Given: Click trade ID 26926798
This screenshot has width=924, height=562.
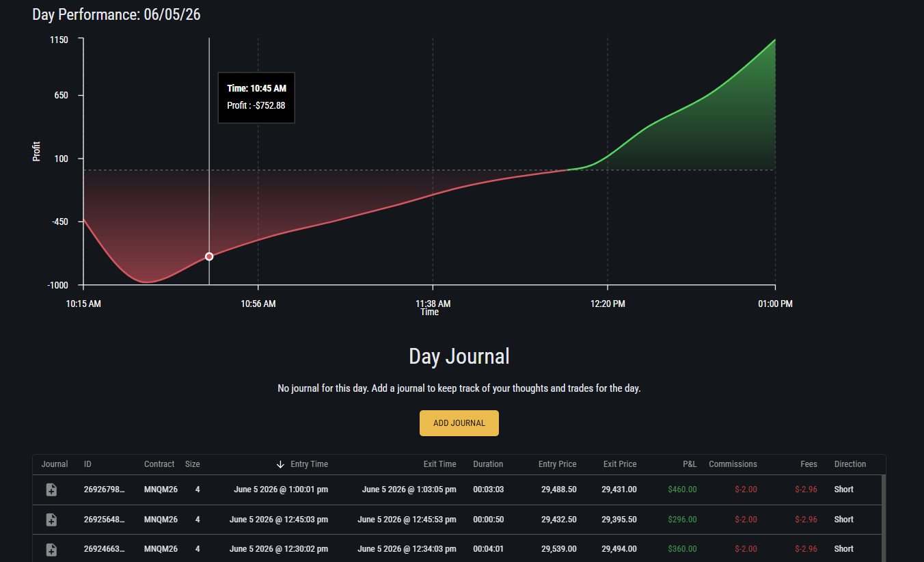Looking at the screenshot, I should (105, 490).
